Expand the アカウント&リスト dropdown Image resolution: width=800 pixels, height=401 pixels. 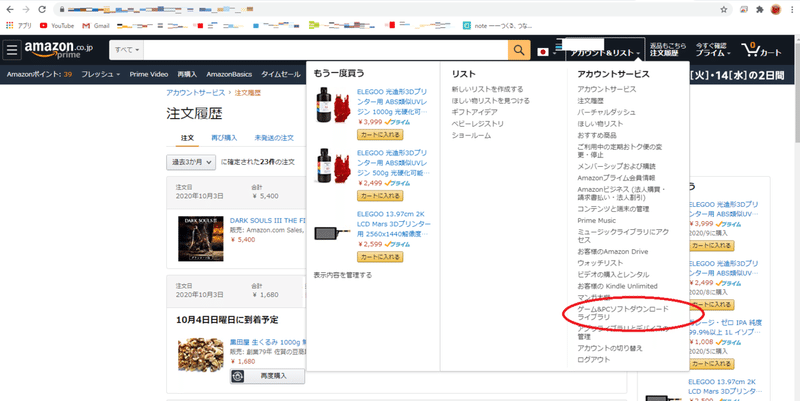click(x=606, y=53)
